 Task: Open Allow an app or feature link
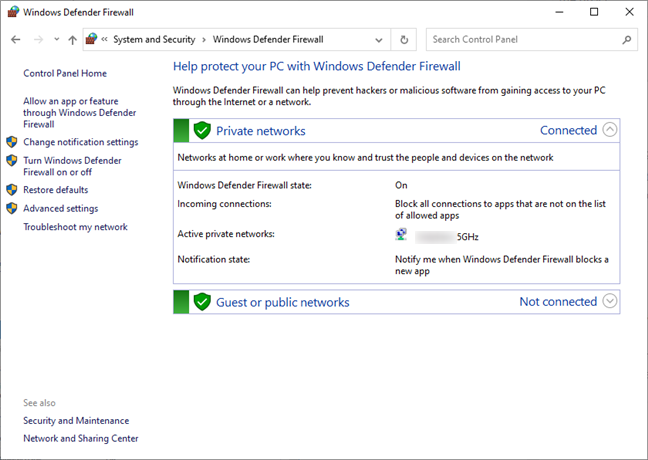point(79,112)
